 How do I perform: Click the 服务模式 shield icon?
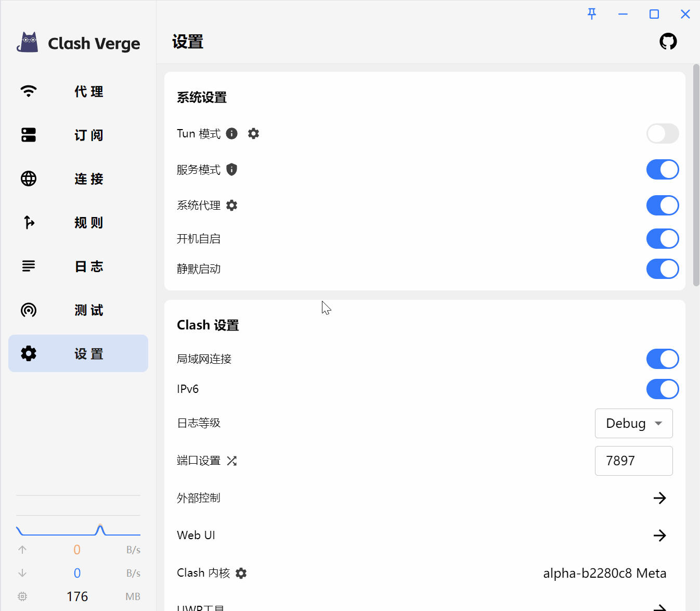pyautogui.click(x=232, y=169)
